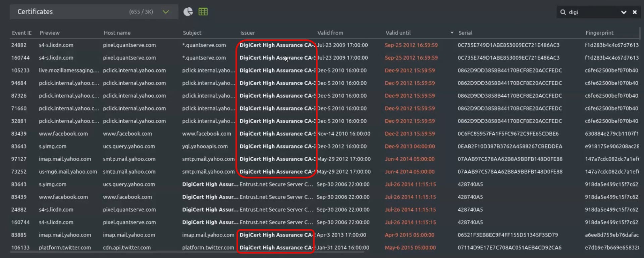Click event ID 73252
644x258 pixels.
19,172
